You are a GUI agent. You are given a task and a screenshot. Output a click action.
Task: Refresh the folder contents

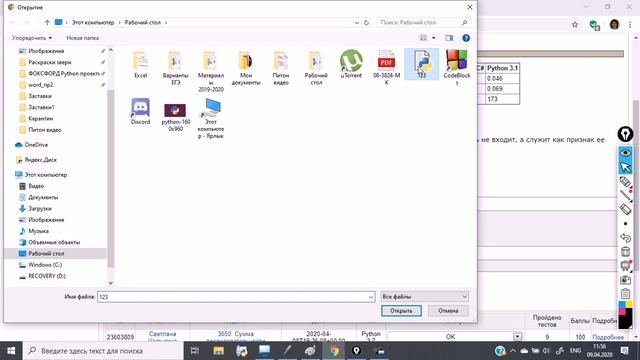coord(366,22)
